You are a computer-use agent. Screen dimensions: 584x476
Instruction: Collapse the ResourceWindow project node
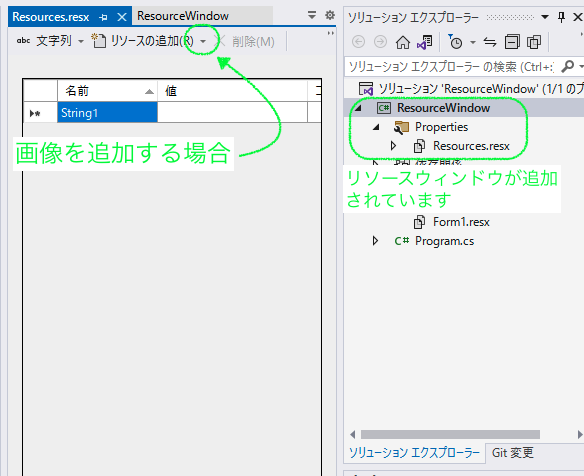click(358, 108)
